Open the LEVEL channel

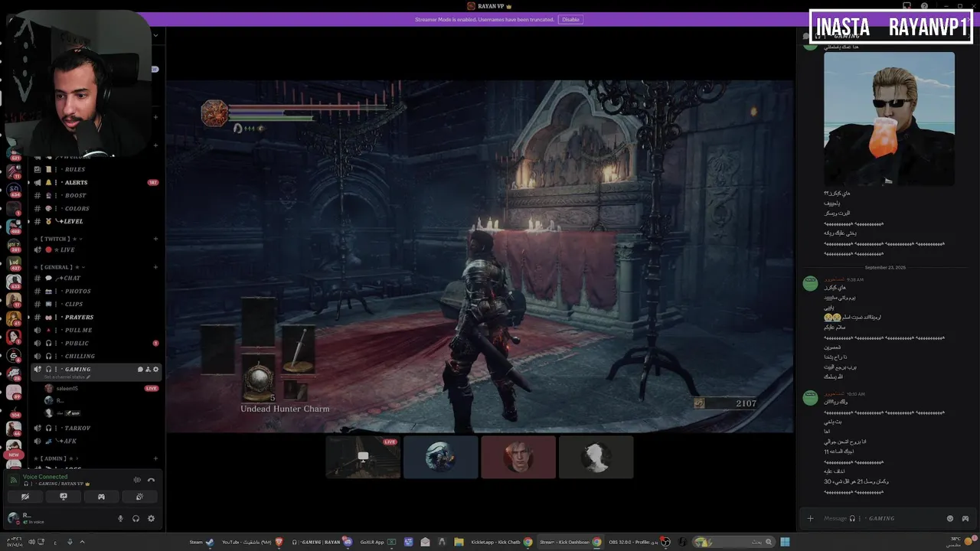tap(96, 221)
